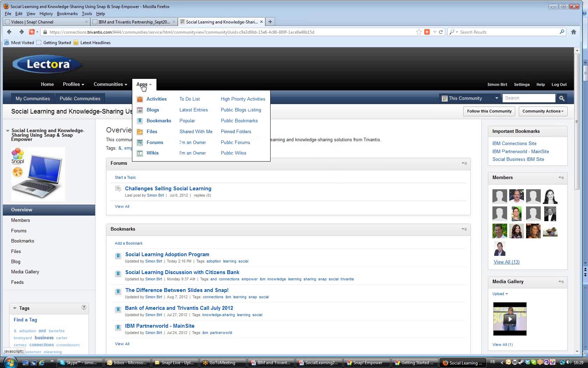Open the Public Wikis link

(x=233, y=153)
